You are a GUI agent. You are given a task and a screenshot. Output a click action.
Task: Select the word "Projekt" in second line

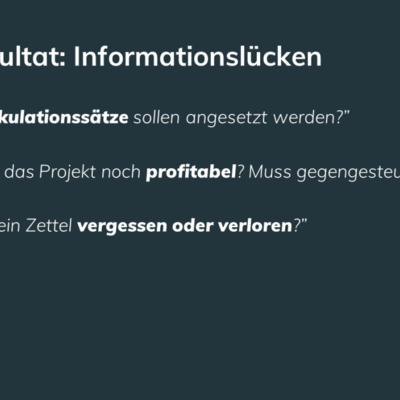[x=68, y=173]
